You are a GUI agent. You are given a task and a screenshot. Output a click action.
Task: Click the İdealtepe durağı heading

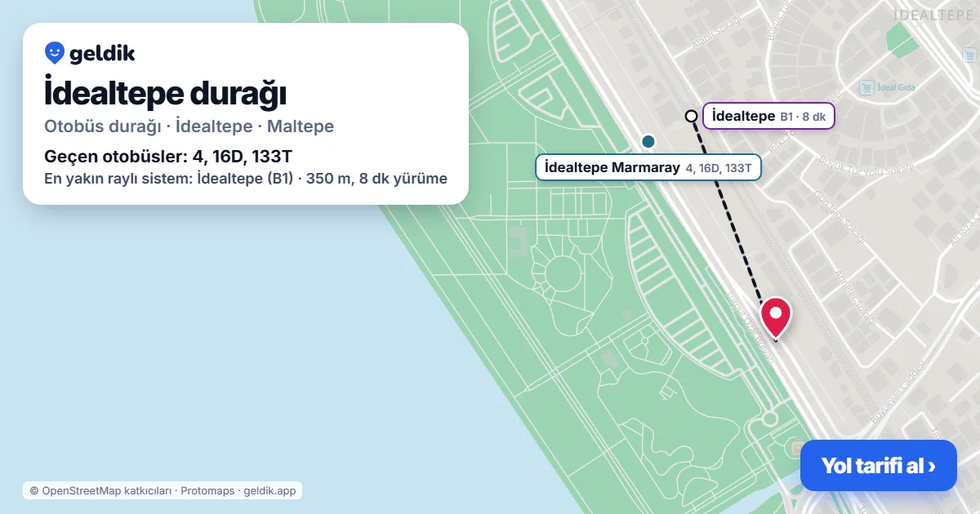tap(165, 93)
